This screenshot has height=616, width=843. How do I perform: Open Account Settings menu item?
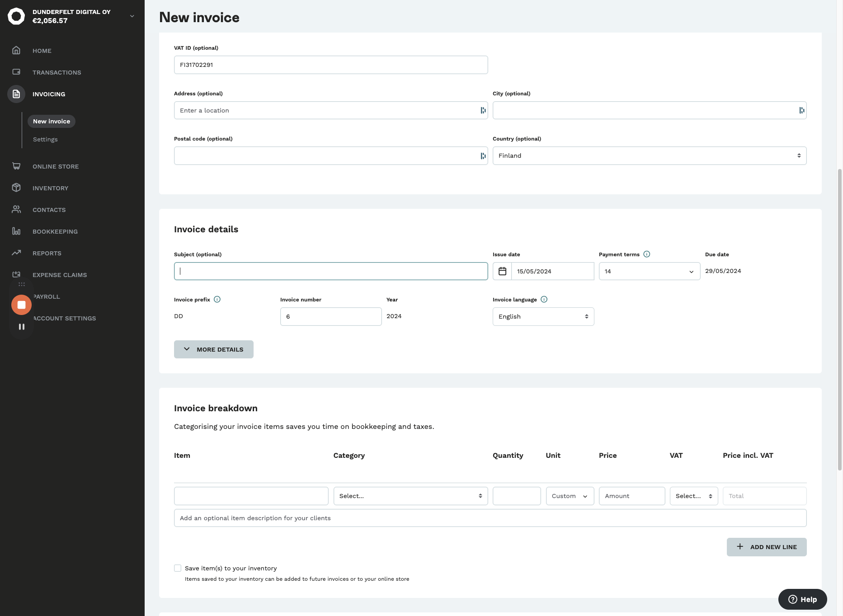click(x=65, y=318)
